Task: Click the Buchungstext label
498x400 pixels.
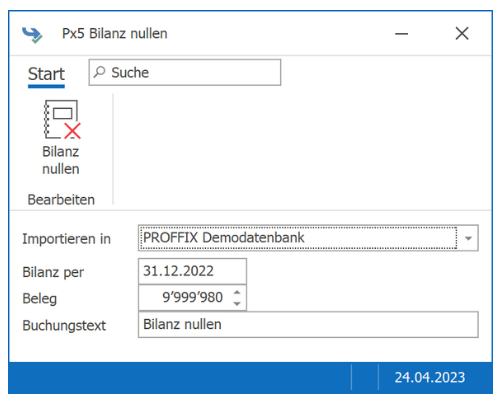Action: 64,325
